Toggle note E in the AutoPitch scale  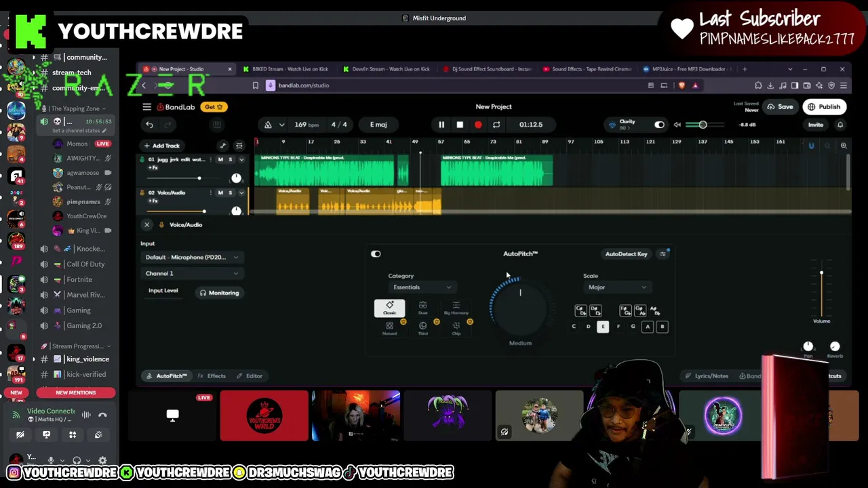coord(603,327)
